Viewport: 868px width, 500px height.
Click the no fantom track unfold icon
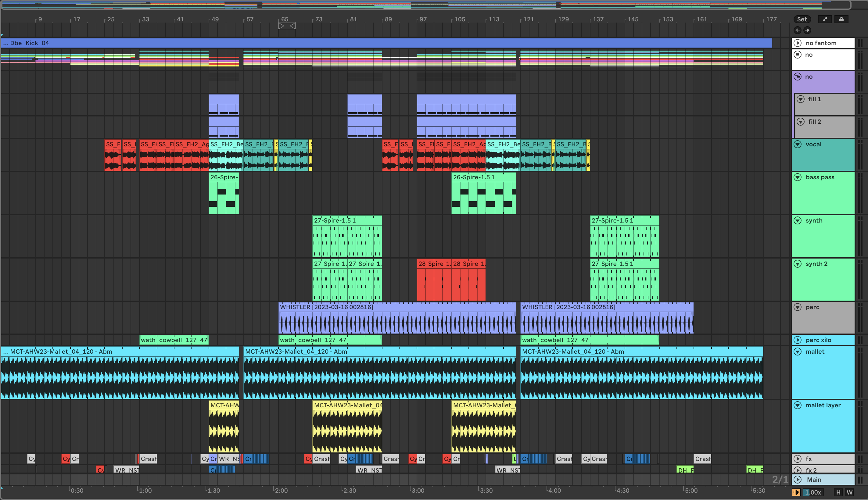tap(798, 43)
